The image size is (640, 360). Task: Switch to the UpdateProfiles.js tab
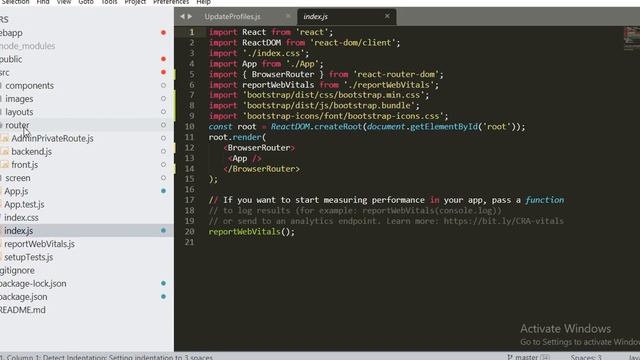click(233, 17)
